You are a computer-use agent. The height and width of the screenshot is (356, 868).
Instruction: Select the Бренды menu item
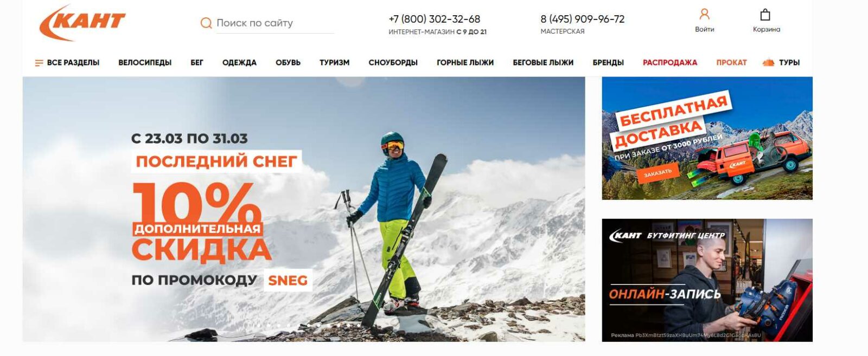[608, 62]
